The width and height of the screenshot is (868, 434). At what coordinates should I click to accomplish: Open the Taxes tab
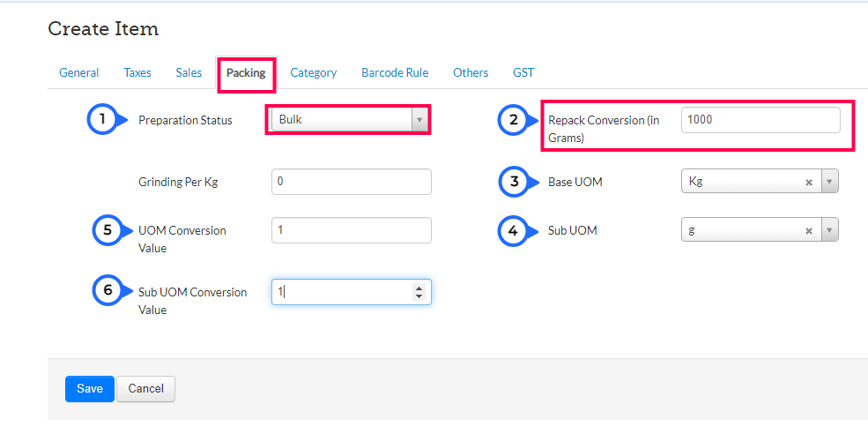pos(137,73)
